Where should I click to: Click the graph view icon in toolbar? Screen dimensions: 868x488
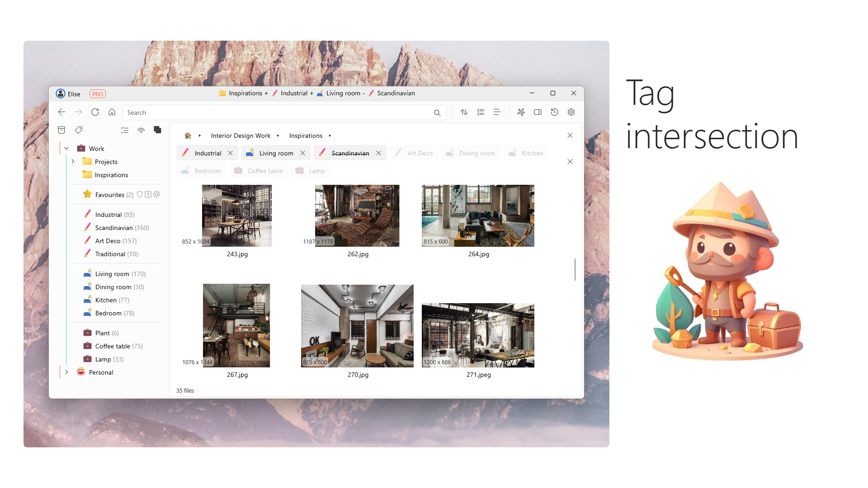pos(521,112)
